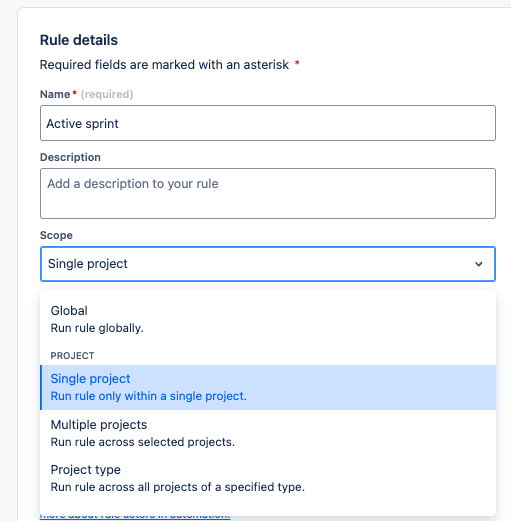Select the Global scope option
Viewport: 511px width, 521px height.
point(268,319)
